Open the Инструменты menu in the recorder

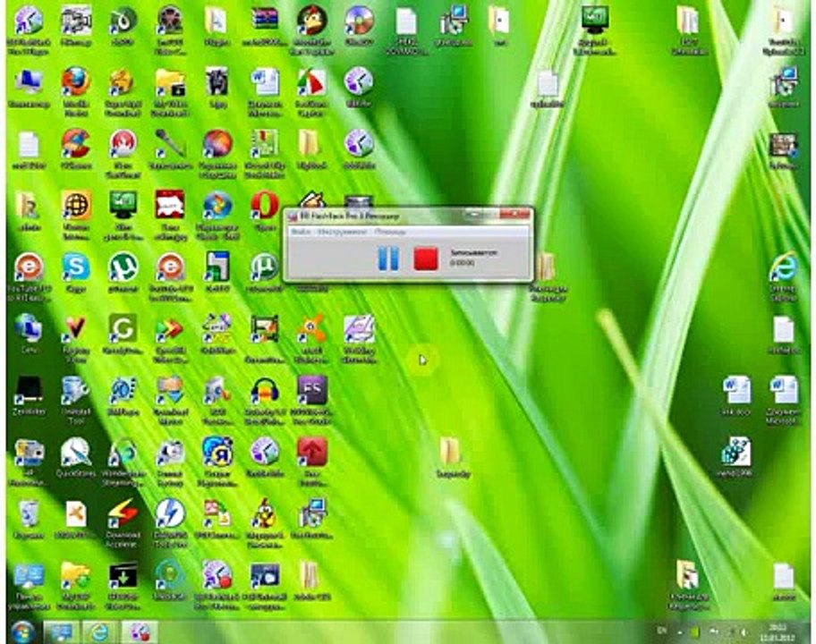click(x=343, y=232)
